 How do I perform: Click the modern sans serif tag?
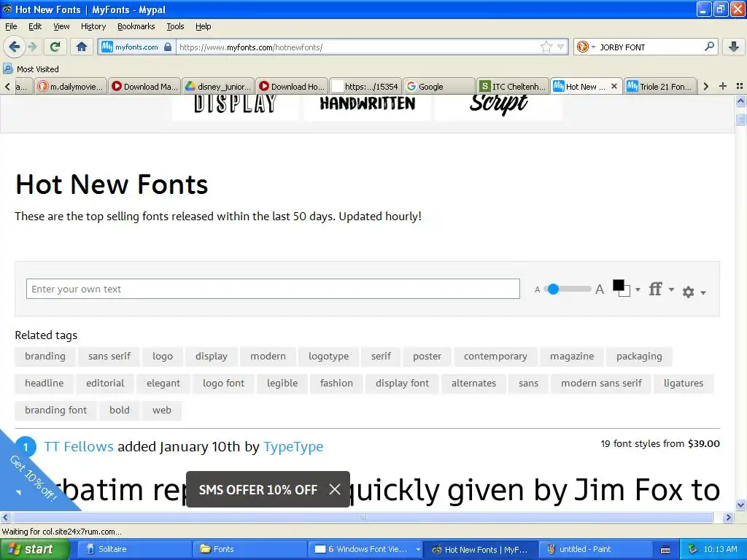pyautogui.click(x=601, y=383)
